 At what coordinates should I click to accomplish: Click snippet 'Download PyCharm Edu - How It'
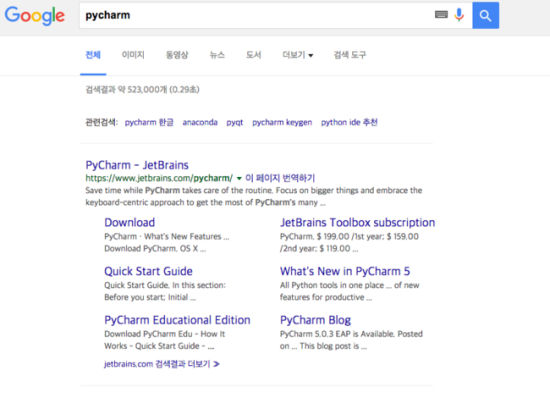coord(165,334)
